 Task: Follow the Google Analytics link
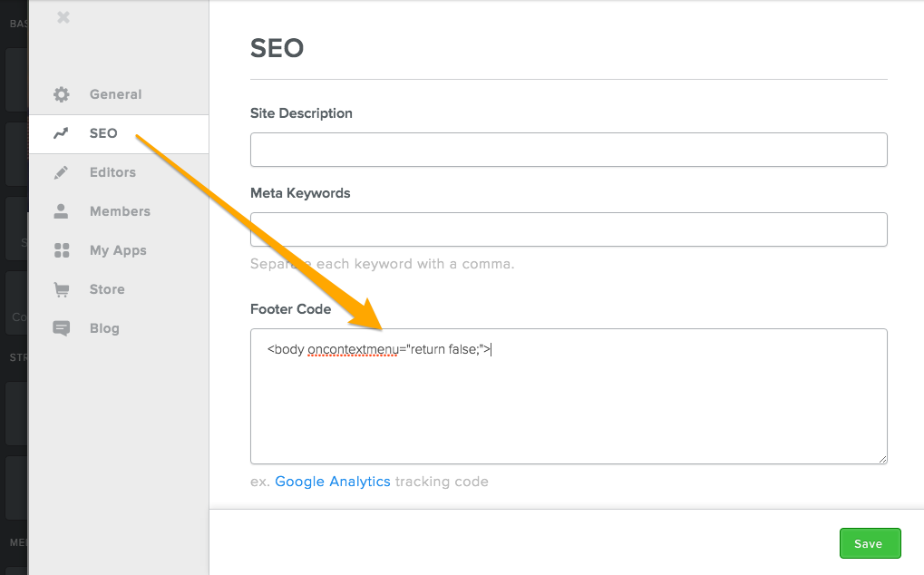[333, 482]
